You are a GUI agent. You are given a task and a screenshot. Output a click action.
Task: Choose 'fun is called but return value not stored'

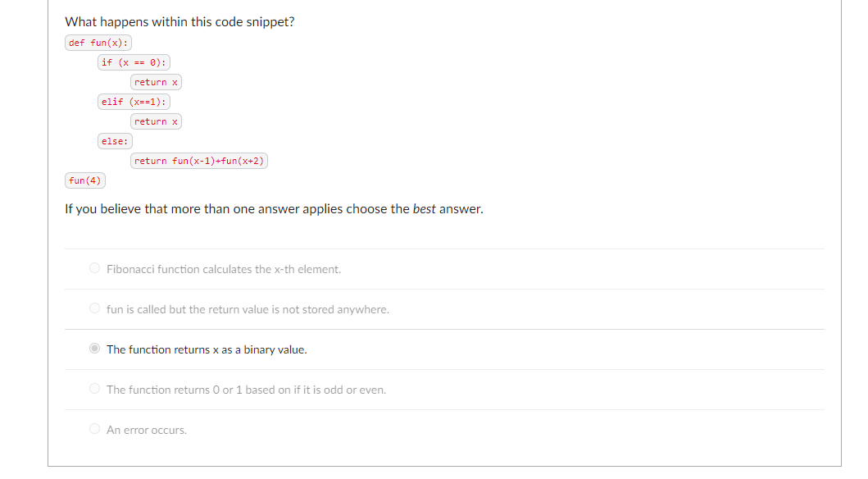[x=94, y=308]
